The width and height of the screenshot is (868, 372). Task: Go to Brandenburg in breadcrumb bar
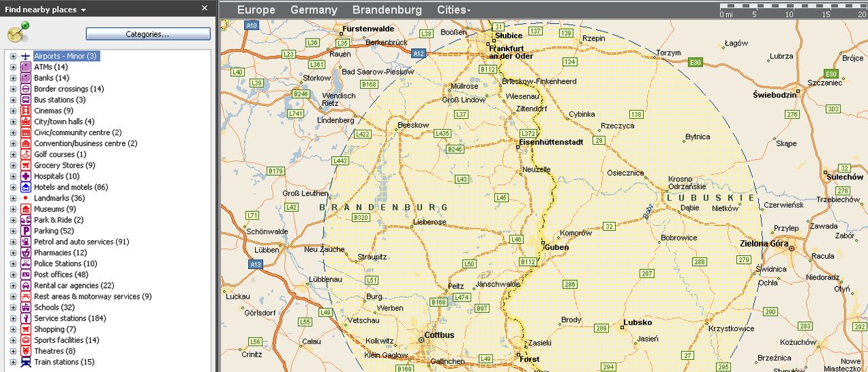pos(387,10)
